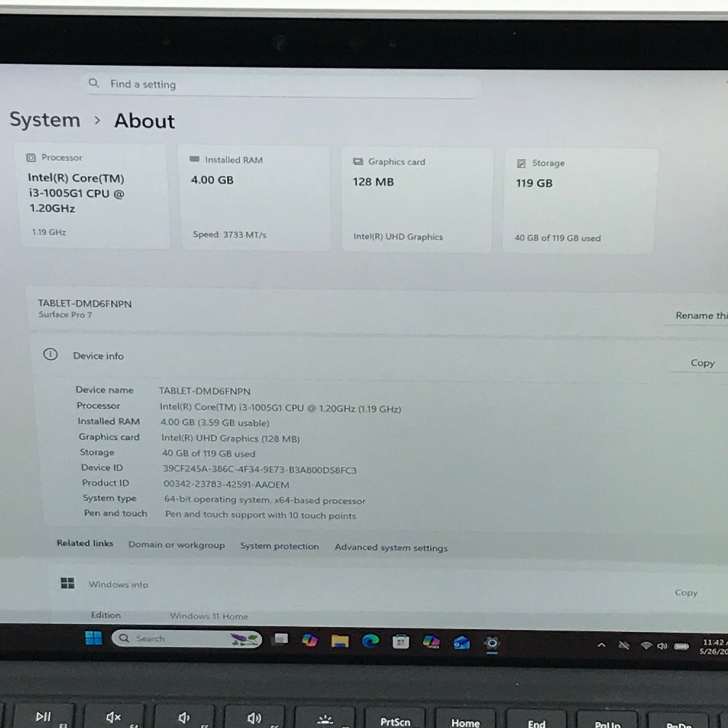Select the System type value text
Viewport: 728px width, 728px height.
pos(264,500)
